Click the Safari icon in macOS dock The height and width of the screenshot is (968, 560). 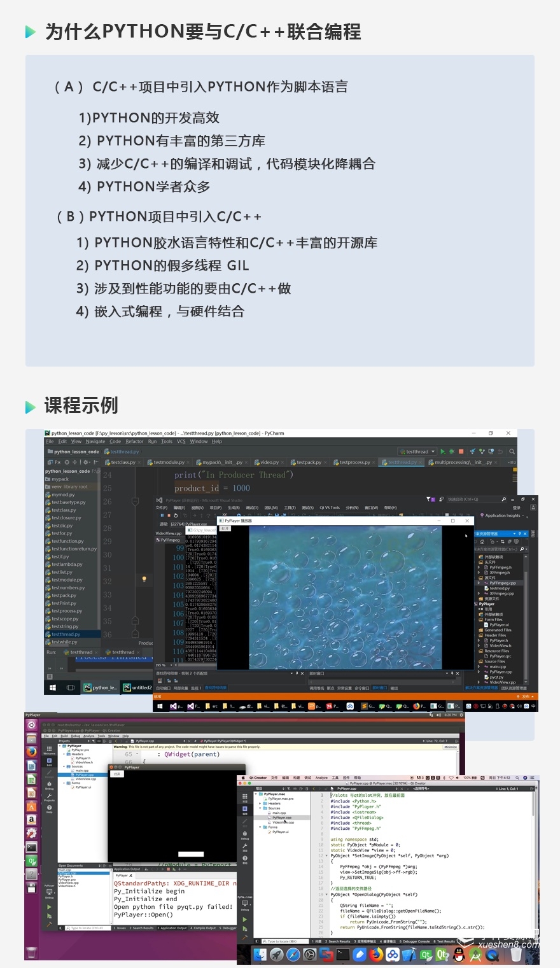coord(293,955)
